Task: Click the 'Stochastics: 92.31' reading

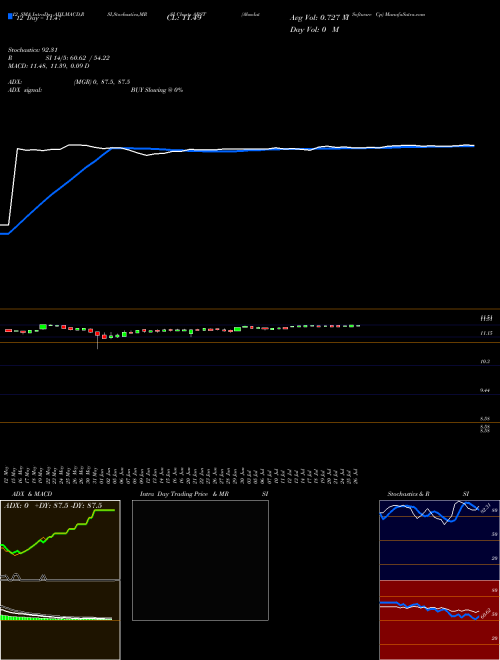Action: [32, 50]
